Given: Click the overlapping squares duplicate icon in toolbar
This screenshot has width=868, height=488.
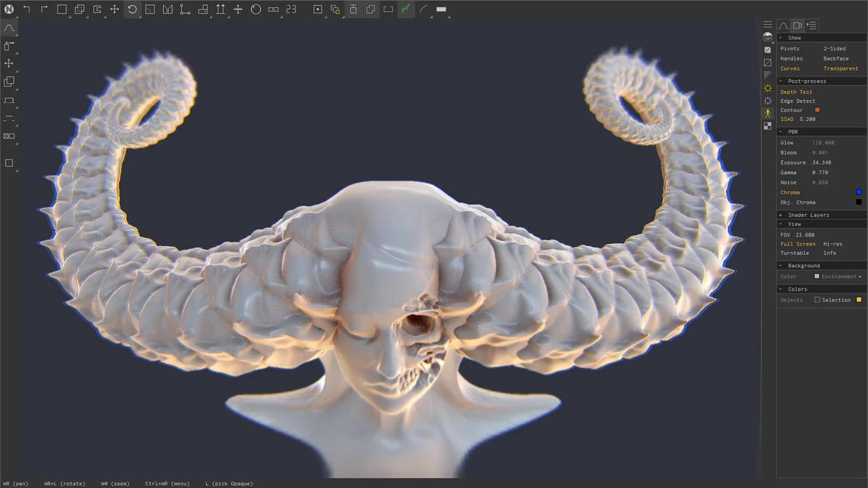Looking at the screenshot, I should pyautogui.click(x=79, y=9).
